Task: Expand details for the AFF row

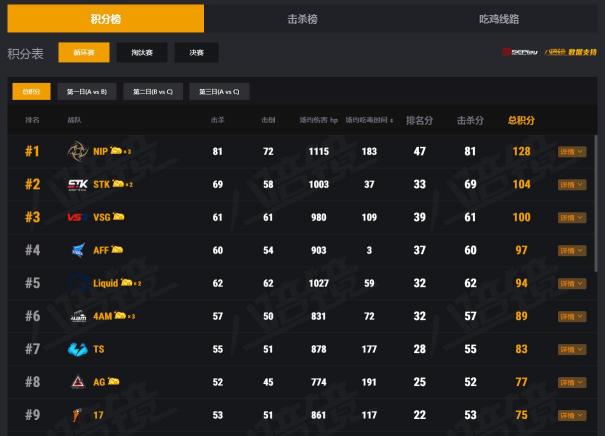Action: click(x=572, y=251)
